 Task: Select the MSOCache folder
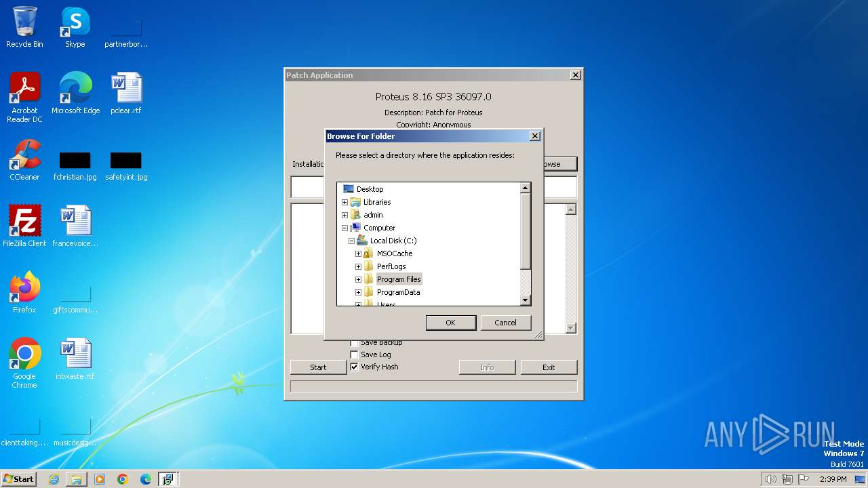pyautogui.click(x=395, y=253)
